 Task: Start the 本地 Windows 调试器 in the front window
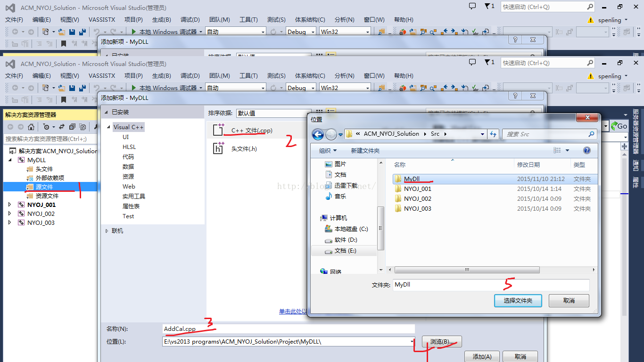tap(165, 88)
